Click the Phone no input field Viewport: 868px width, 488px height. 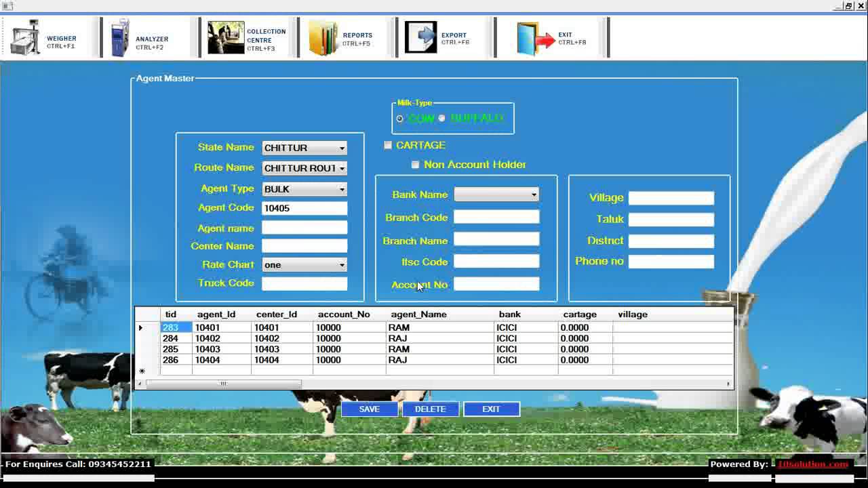(x=671, y=261)
